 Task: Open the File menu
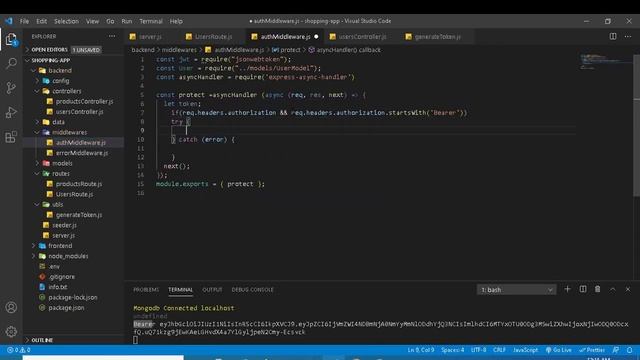[x=24, y=21]
